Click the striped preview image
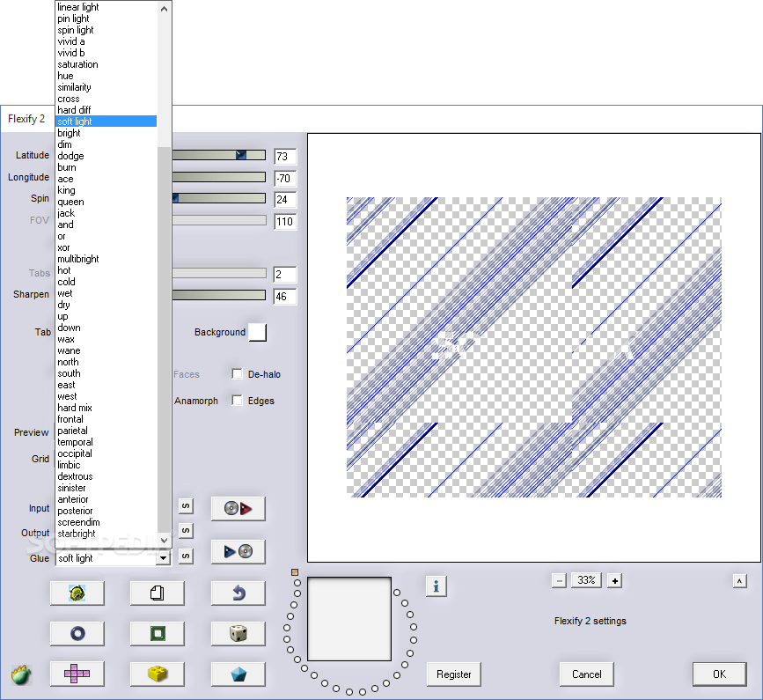 pos(534,347)
